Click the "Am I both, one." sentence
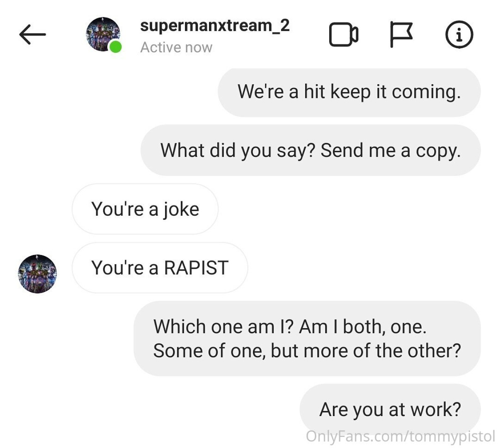 (x=363, y=327)
